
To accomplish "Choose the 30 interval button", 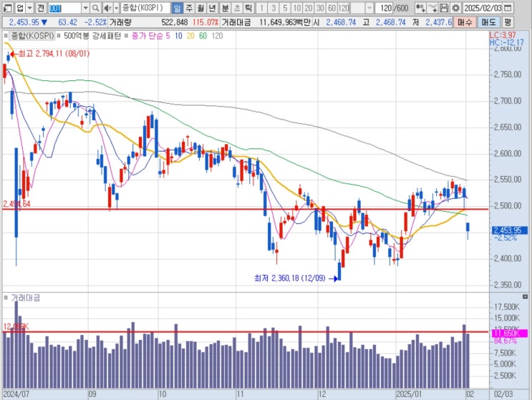I will pos(320,7).
